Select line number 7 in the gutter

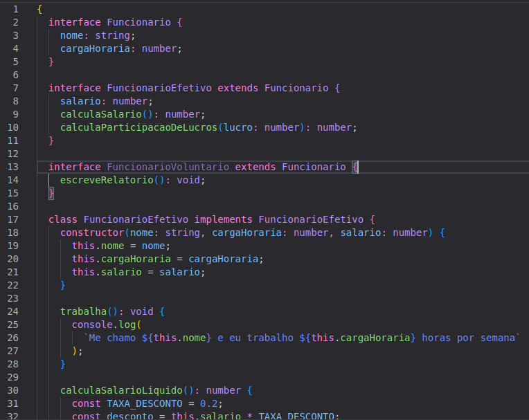tap(15, 88)
